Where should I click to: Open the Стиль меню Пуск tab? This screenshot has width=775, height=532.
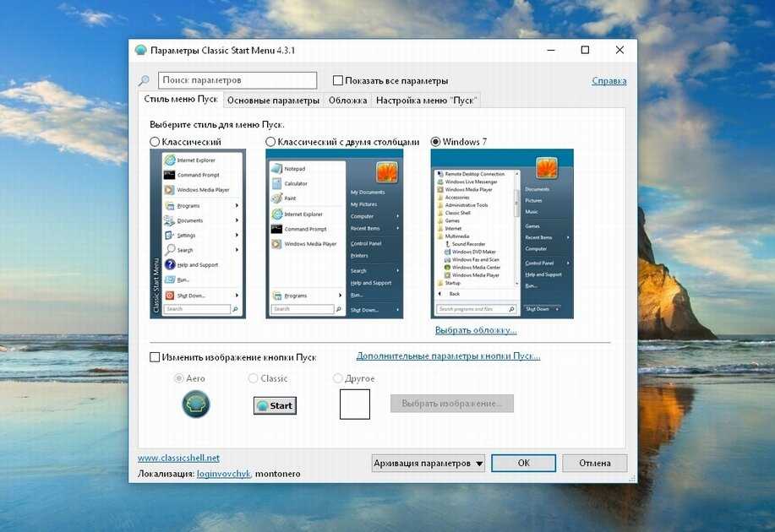181,100
